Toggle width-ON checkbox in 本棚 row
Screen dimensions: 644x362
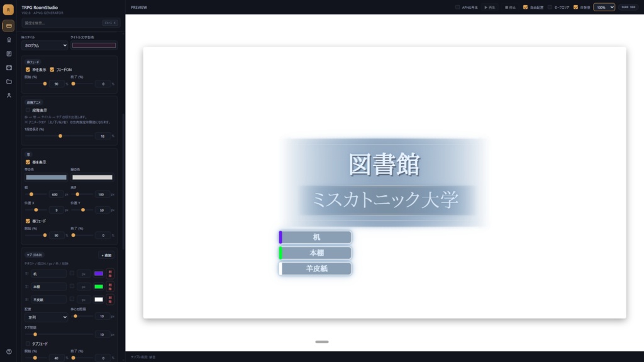pyautogui.click(x=72, y=286)
